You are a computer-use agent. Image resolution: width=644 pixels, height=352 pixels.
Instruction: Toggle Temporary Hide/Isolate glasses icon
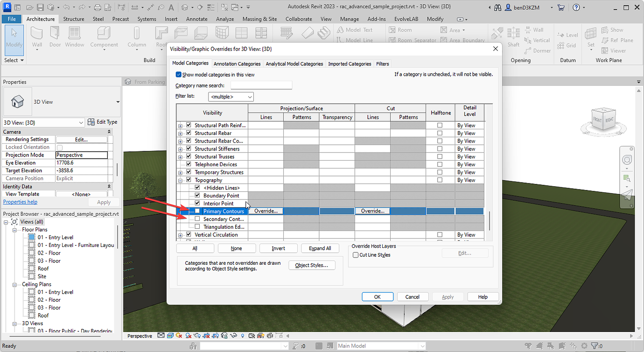point(234,336)
